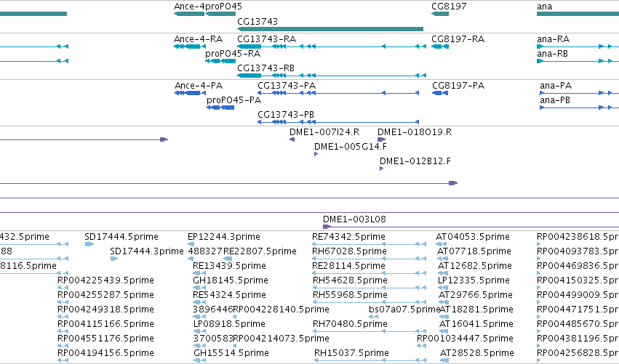Select the AT16041.5prime EST label

pos(476,324)
